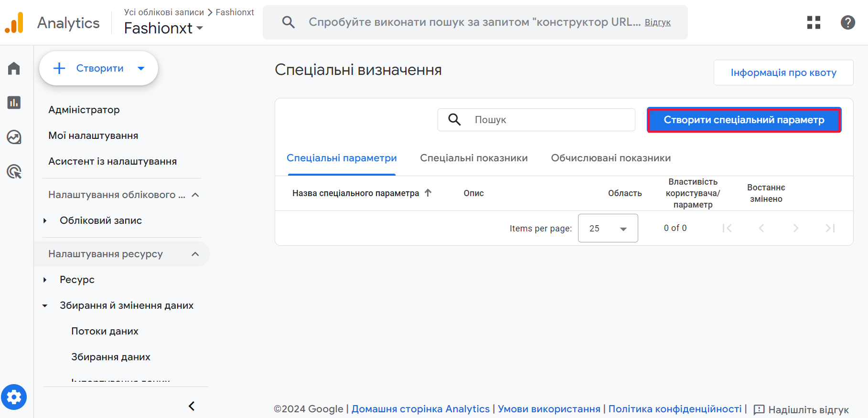Click Створити спеціальний параметр button
This screenshot has width=868, height=418.
tap(744, 120)
